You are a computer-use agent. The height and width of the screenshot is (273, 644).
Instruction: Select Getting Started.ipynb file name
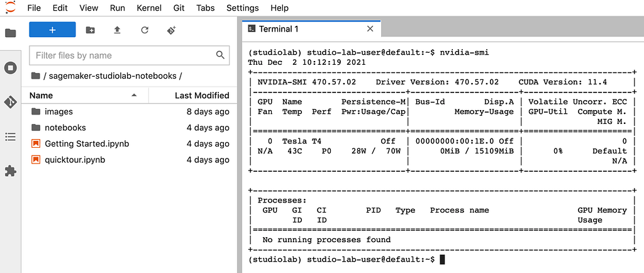(87, 143)
